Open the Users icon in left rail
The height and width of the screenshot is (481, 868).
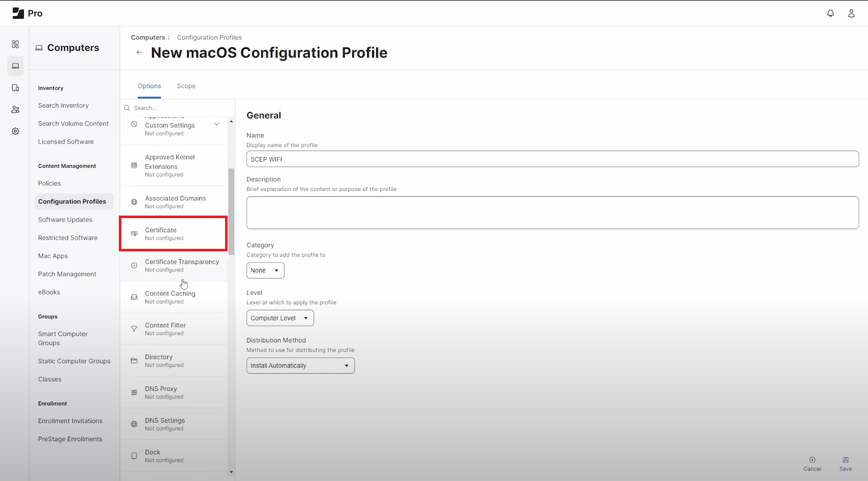pos(16,109)
